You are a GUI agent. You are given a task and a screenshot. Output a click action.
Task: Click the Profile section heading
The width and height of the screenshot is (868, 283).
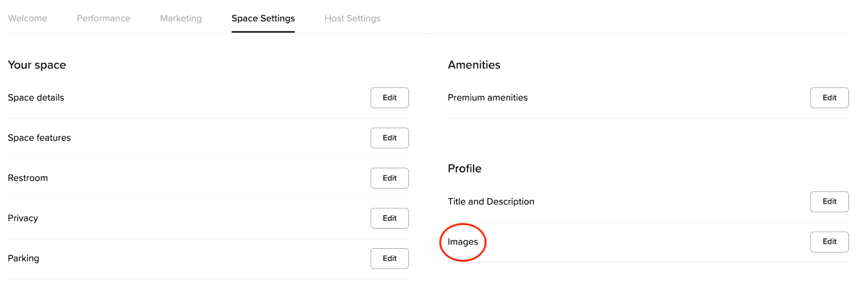pos(464,169)
